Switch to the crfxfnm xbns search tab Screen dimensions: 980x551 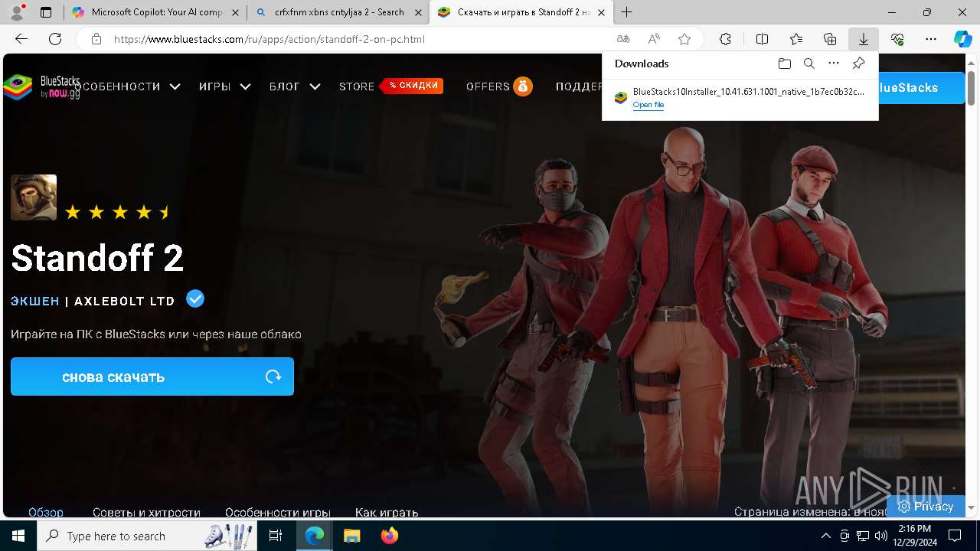click(x=338, y=12)
